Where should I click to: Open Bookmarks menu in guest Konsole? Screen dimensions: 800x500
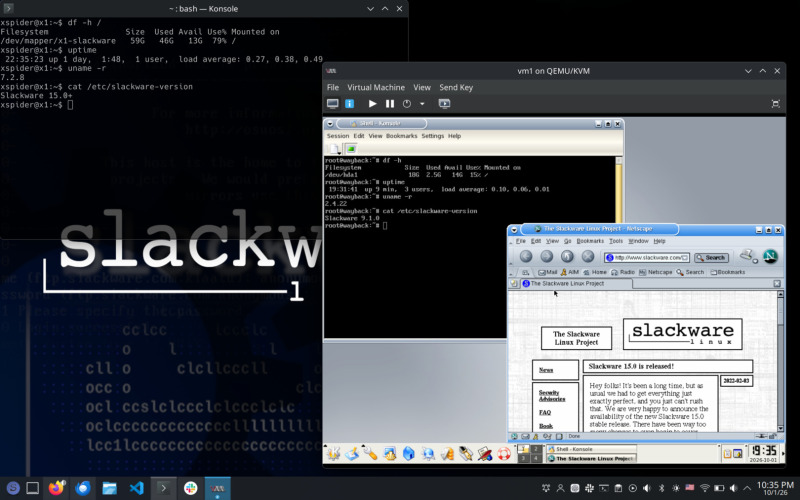(x=402, y=136)
